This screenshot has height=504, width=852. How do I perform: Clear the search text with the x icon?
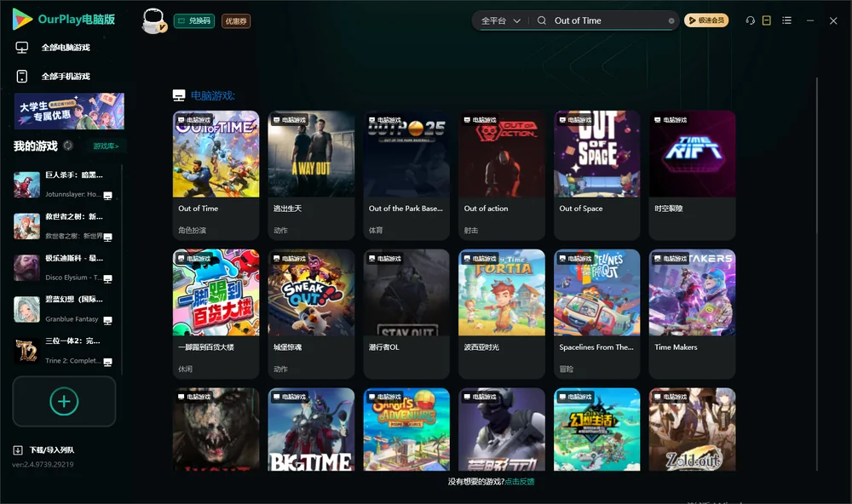point(671,20)
